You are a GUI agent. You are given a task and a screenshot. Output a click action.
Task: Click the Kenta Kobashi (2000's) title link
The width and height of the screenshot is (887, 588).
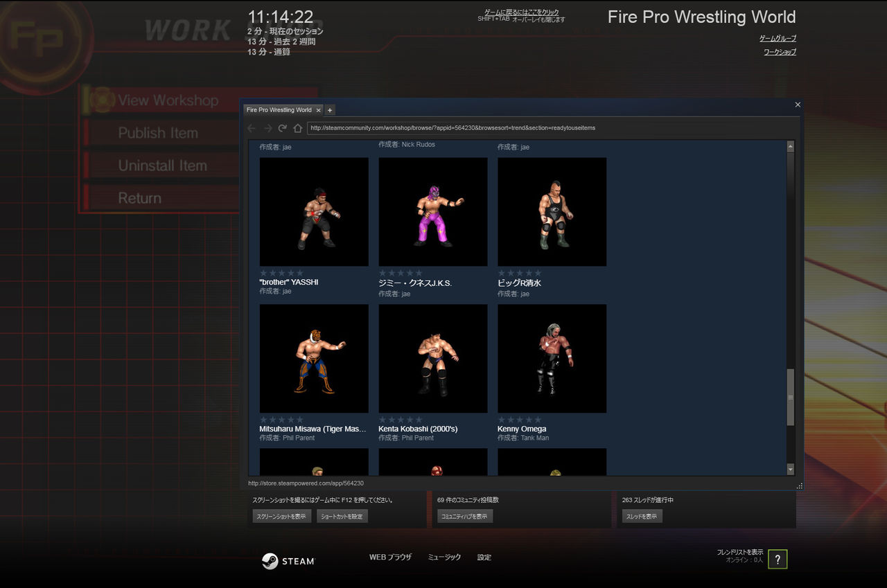(418, 429)
